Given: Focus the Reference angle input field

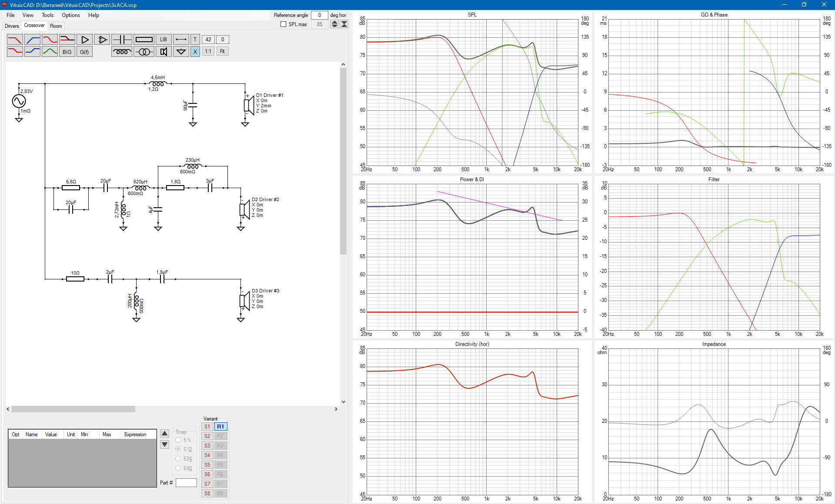Looking at the screenshot, I should 319,15.
